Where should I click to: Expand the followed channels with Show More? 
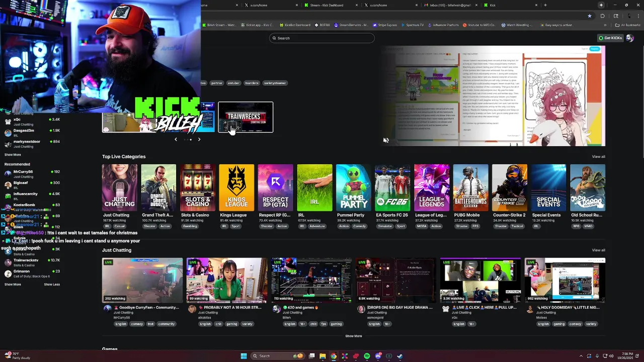coord(13,155)
